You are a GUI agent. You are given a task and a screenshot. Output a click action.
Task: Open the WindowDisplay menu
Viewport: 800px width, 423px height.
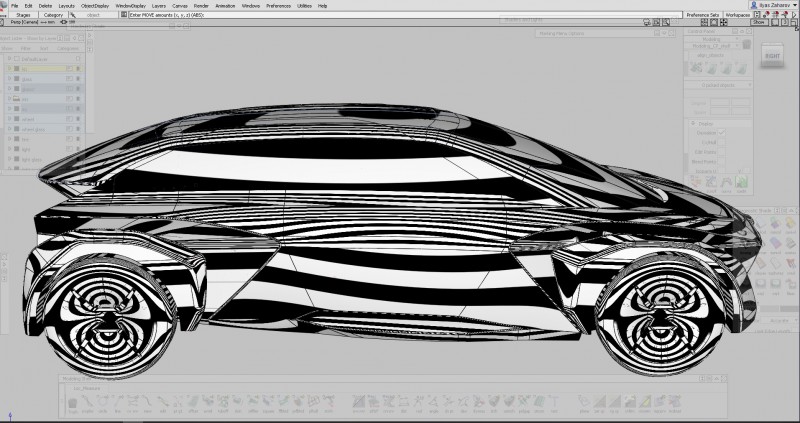131,6
